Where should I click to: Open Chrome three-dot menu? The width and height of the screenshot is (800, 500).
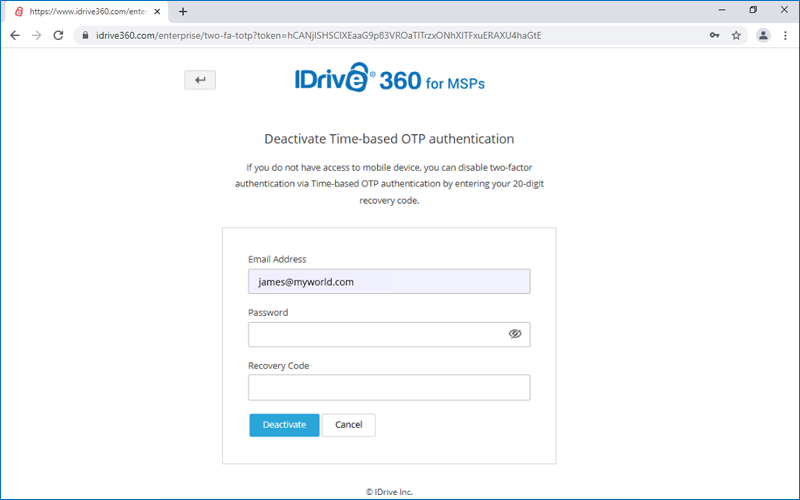785,35
